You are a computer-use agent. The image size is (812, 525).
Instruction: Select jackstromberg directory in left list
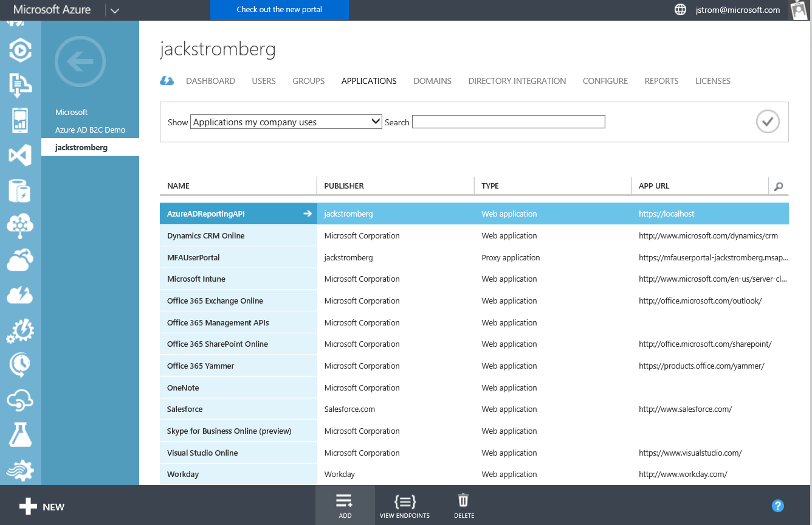click(91, 147)
